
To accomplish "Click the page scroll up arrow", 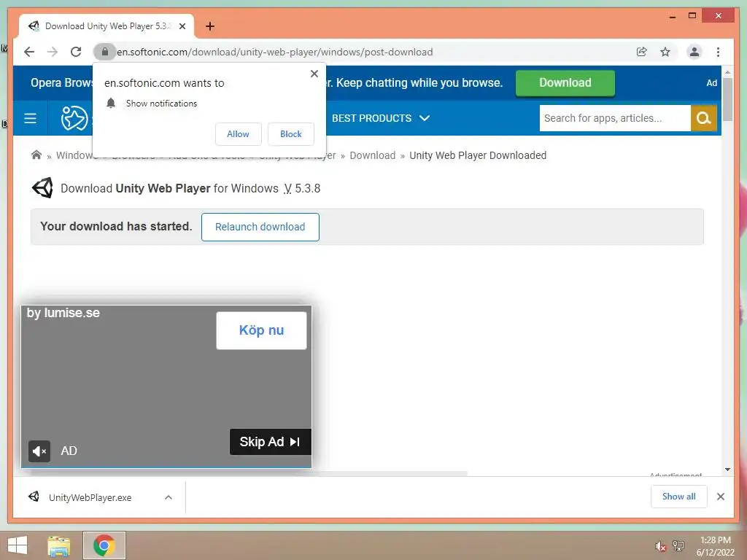I will pos(727,72).
